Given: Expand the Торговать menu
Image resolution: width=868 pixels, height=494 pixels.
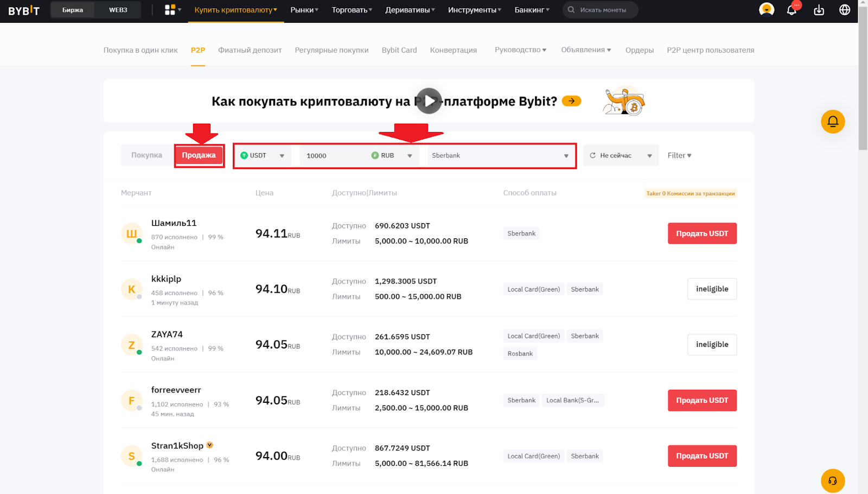Looking at the screenshot, I should coord(352,10).
